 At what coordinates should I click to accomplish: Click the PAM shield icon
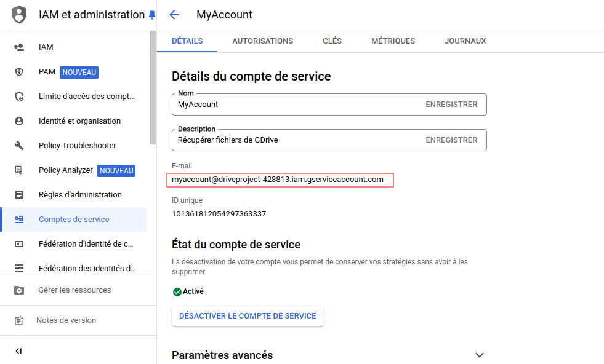pyautogui.click(x=19, y=72)
